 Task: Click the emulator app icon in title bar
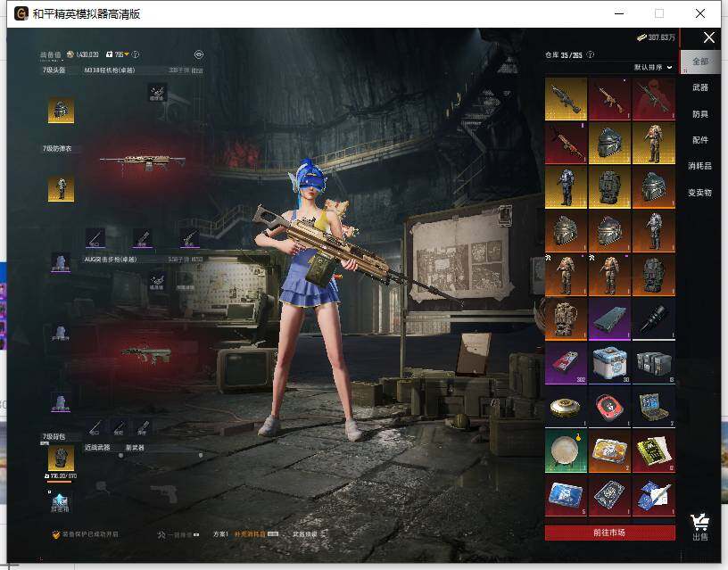tap(21, 13)
